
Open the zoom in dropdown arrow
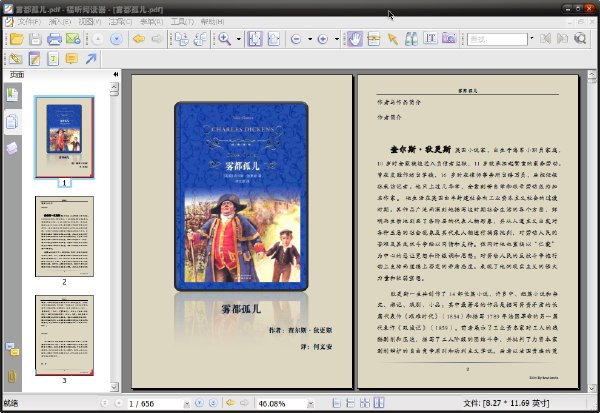tap(337, 39)
